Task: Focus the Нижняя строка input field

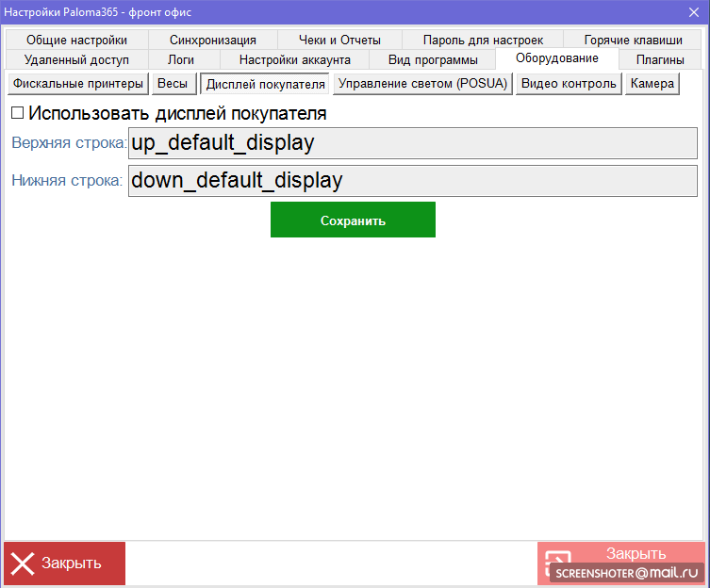Action: tap(412, 180)
